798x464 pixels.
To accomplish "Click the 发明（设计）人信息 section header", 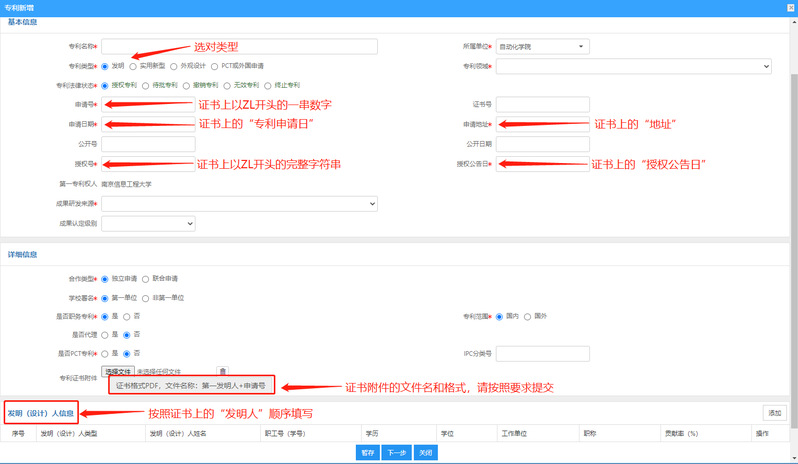I will [x=40, y=412].
